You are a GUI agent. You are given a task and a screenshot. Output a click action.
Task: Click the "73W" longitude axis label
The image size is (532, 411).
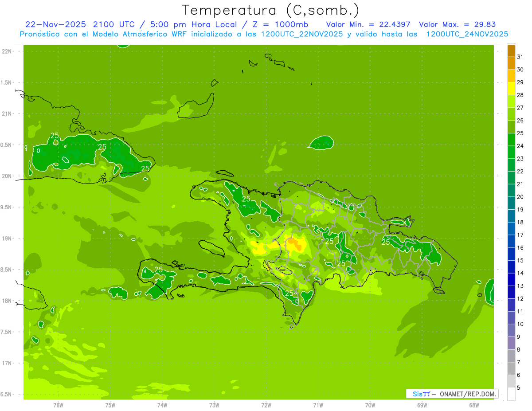click(214, 405)
